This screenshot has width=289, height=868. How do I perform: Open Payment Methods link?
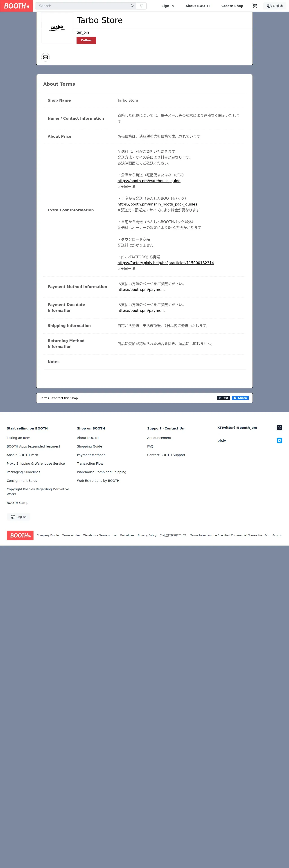(91, 455)
